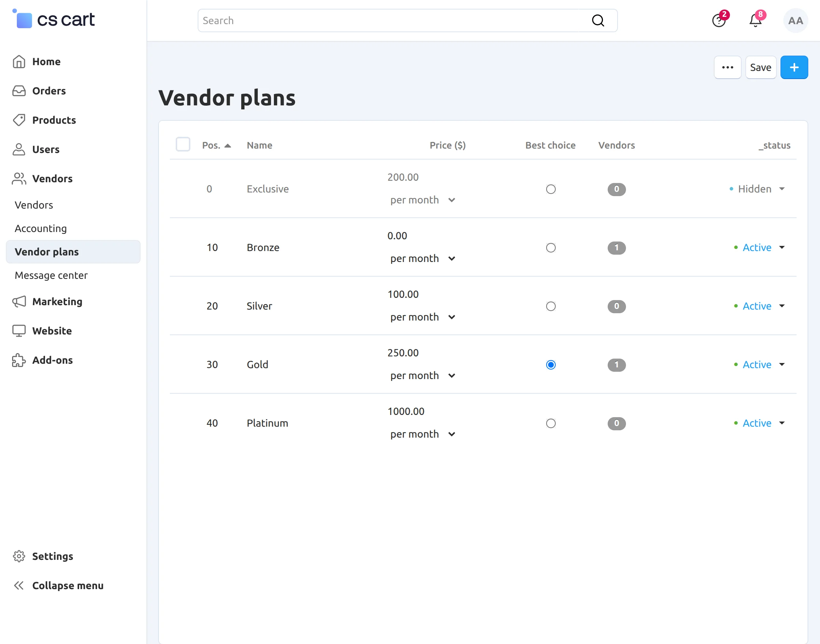This screenshot has width=820, height=644.
Task: Click the Products tag icon
Action: click(x=19, y=120)
